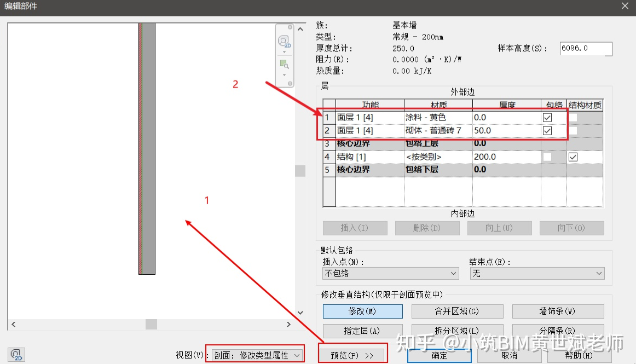Click the 结构 [1] function cell

(370, 157)
